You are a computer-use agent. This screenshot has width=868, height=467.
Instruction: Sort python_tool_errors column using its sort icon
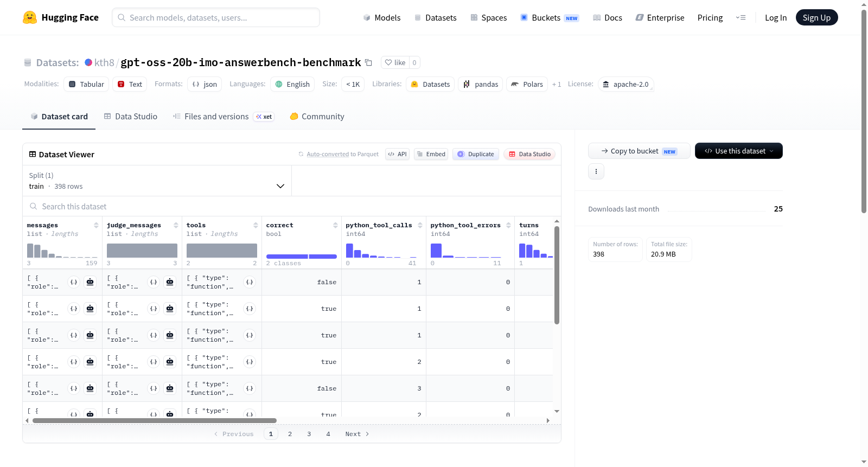point(508,225)
